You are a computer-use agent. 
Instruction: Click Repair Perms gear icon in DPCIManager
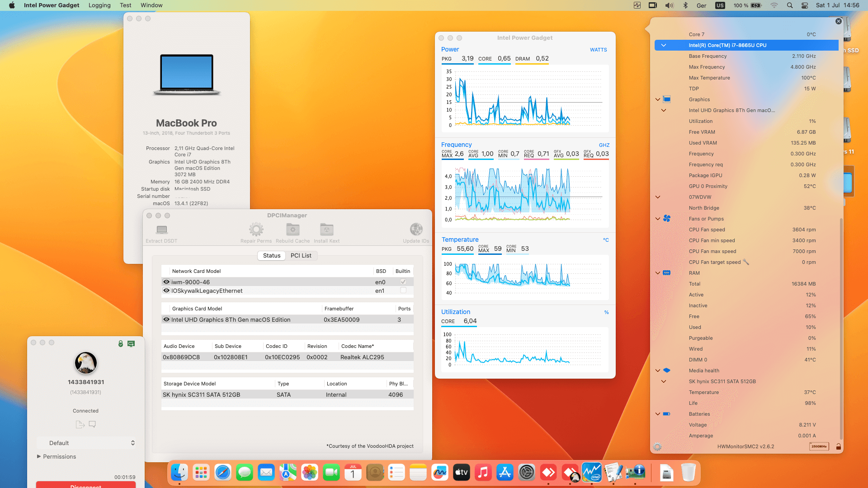pos(256,230)
